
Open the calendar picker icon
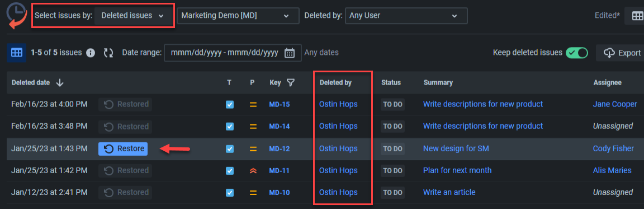pyautogui.click(x=290, y=53)
